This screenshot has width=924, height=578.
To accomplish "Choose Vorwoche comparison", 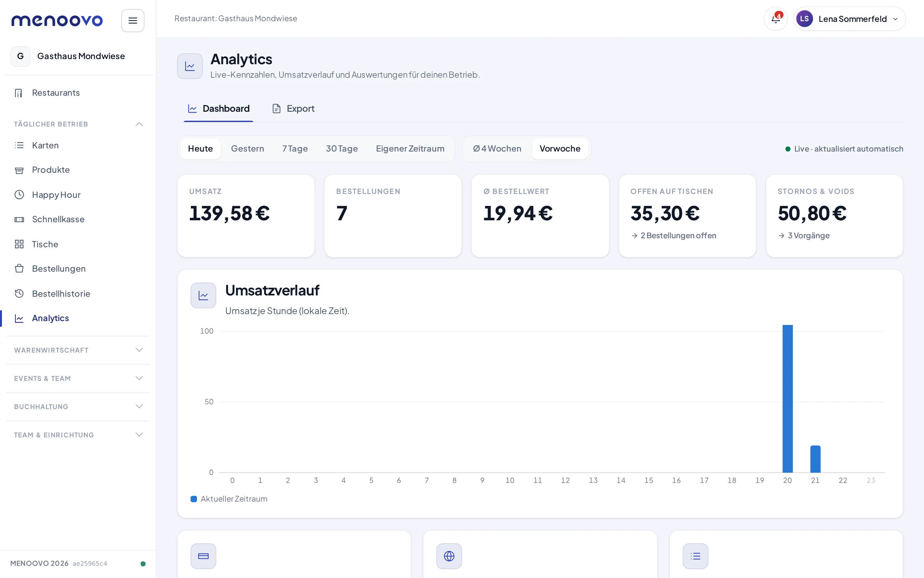I will point(560,149).
